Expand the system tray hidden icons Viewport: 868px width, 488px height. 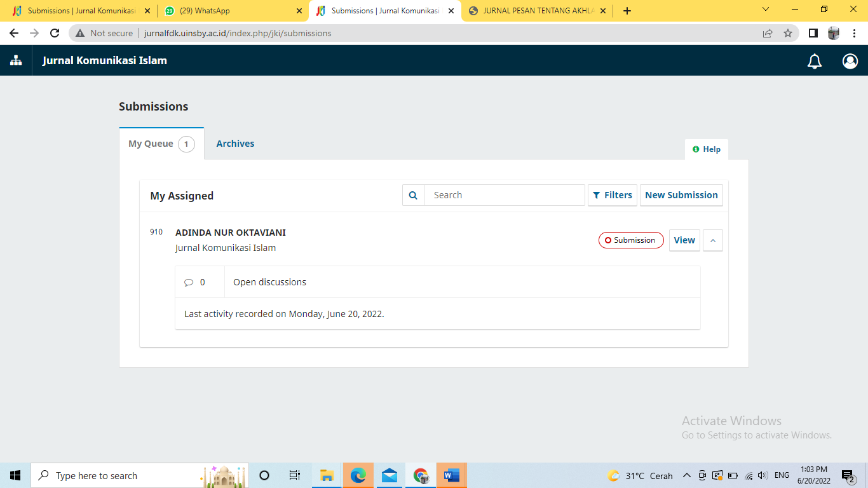click(686, 475)
